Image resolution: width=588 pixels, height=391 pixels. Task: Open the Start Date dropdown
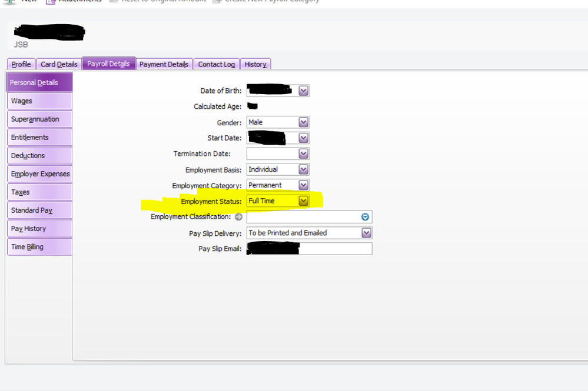(303, 138)
